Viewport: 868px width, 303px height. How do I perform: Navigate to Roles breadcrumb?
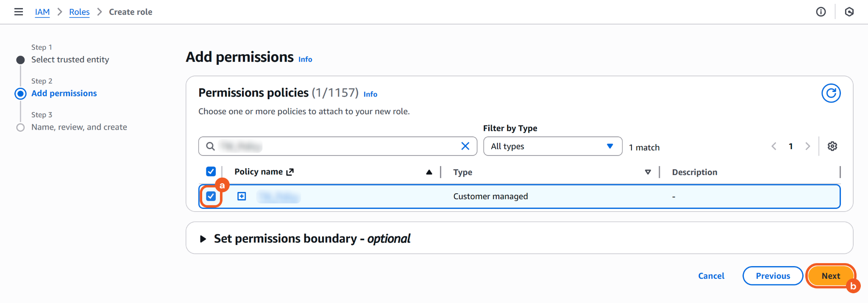pyautogui.click(x=79, y=12)
